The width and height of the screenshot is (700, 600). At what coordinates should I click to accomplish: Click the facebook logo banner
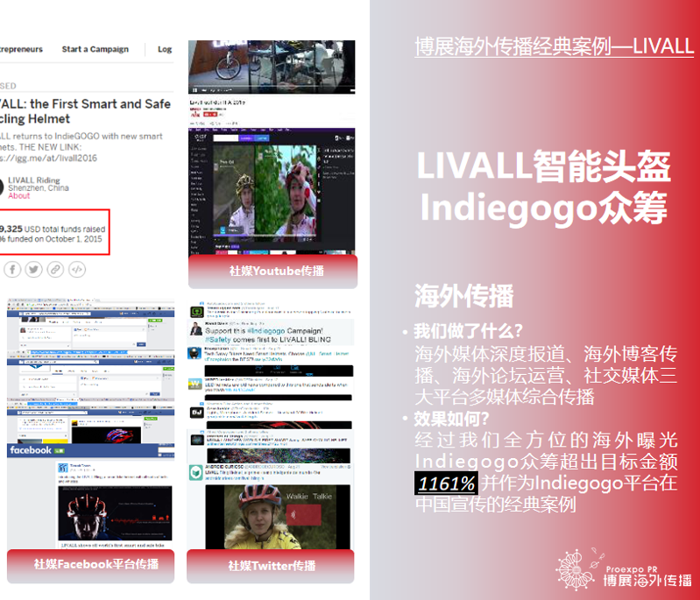[90, 450]
